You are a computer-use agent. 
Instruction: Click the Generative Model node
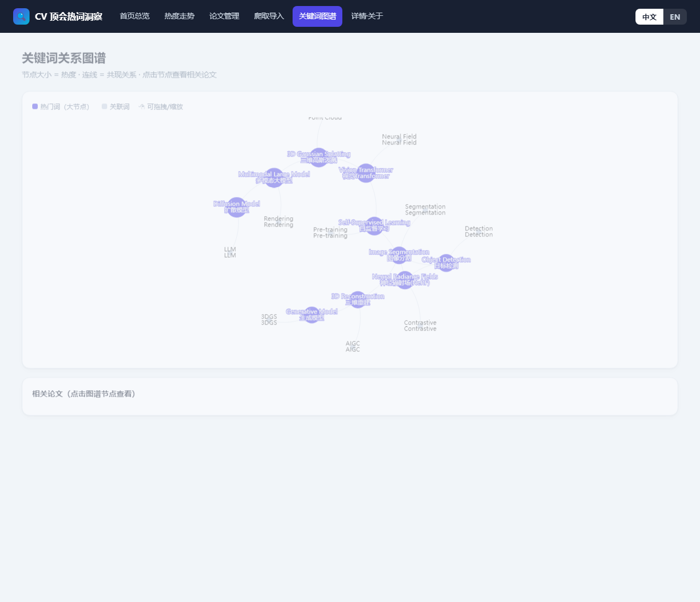(312, 315)
